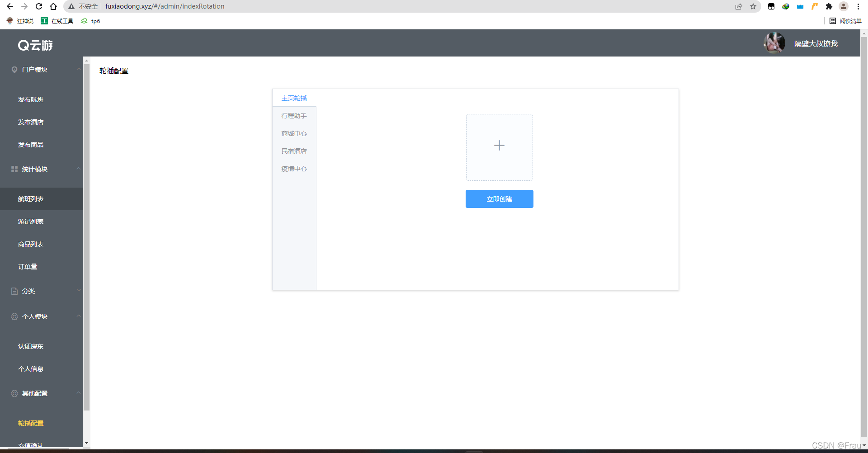868x453 pixels.
Task: Click the 统计模块 grid icon
Action: tap(14, 169)
